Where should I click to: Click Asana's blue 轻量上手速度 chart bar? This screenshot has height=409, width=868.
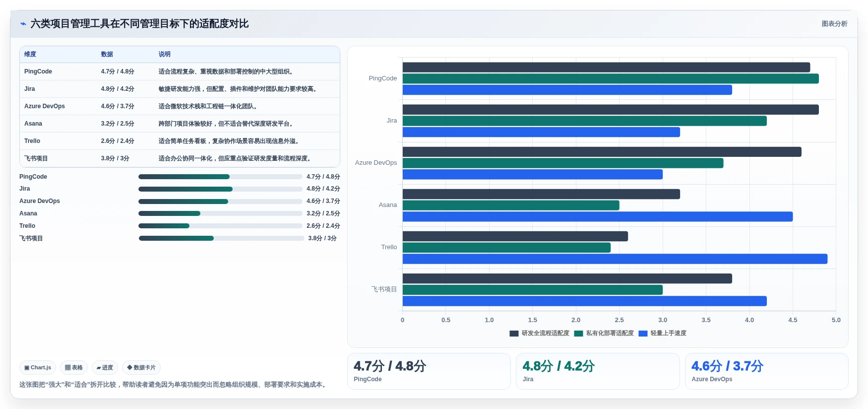[598, 216]
